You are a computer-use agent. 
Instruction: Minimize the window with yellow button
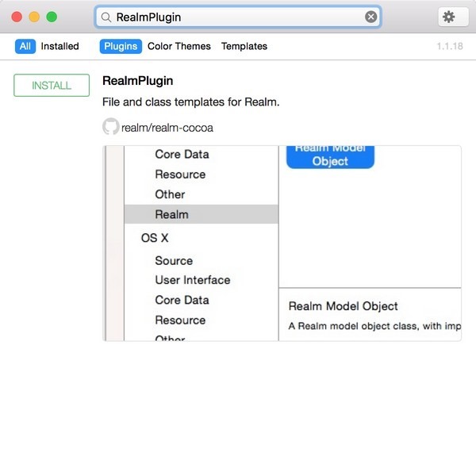click(34, 17)
